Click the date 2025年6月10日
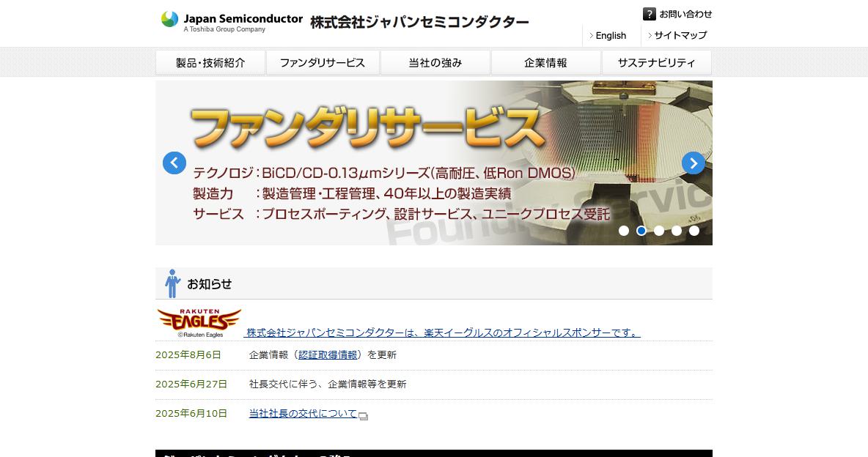 191,413
